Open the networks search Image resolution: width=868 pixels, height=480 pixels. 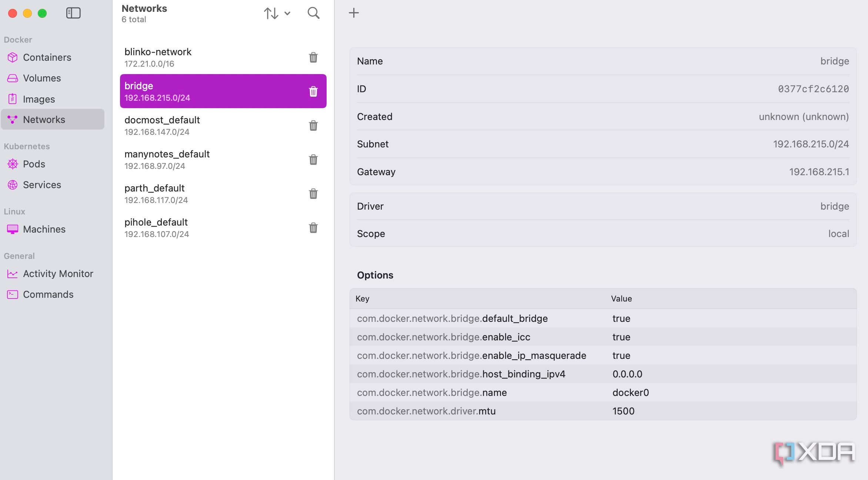tap(313, 13)
